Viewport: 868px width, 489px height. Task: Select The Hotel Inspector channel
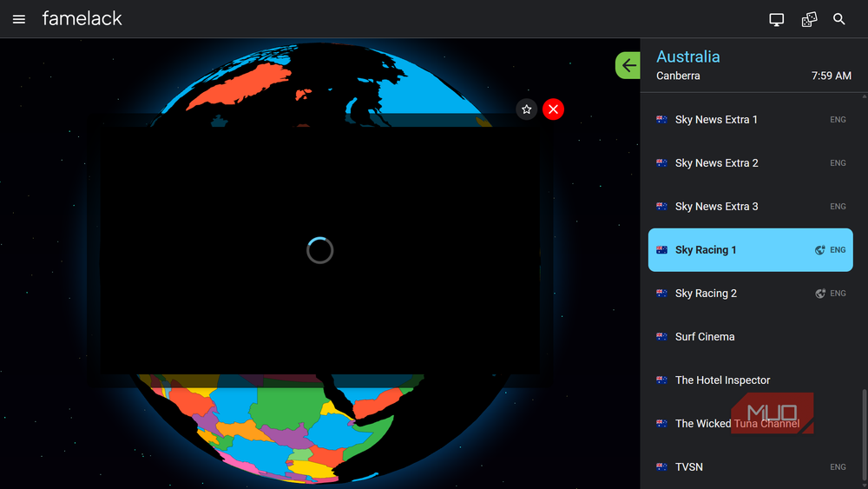pyautogui.click(x=750, y=380)
